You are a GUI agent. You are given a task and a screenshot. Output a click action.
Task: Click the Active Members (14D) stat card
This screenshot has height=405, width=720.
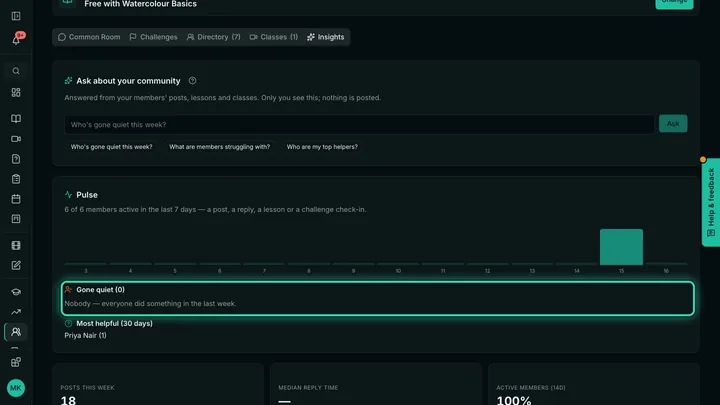[594, 384]
